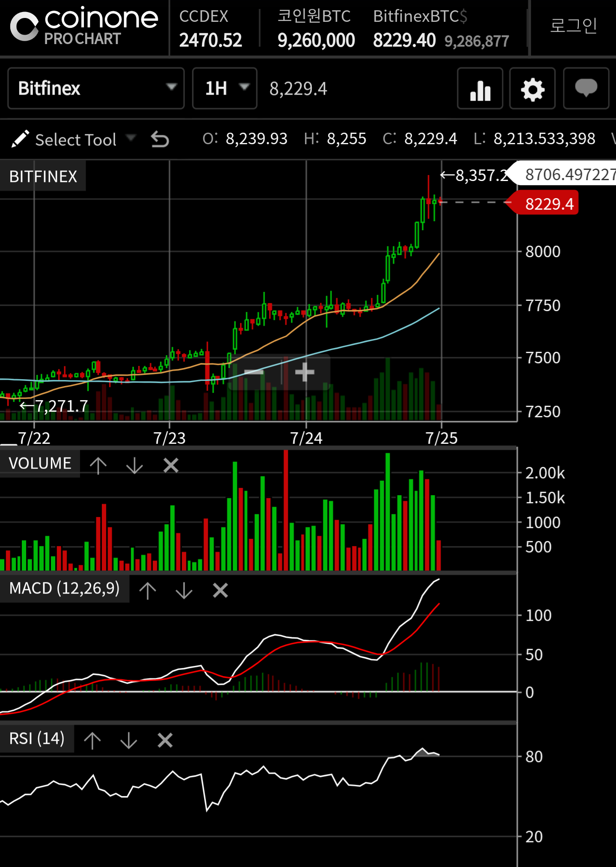The height and width of the screenshot is (867, 616).
Task: Click the 7,271.7 low price marker
Action: (x=54, y=406)
